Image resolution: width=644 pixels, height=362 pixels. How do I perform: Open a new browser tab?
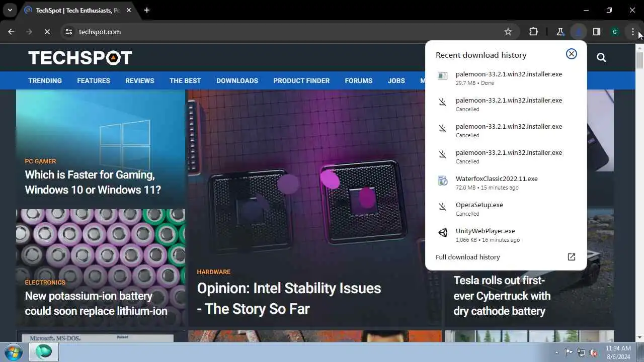pos(146,10)
